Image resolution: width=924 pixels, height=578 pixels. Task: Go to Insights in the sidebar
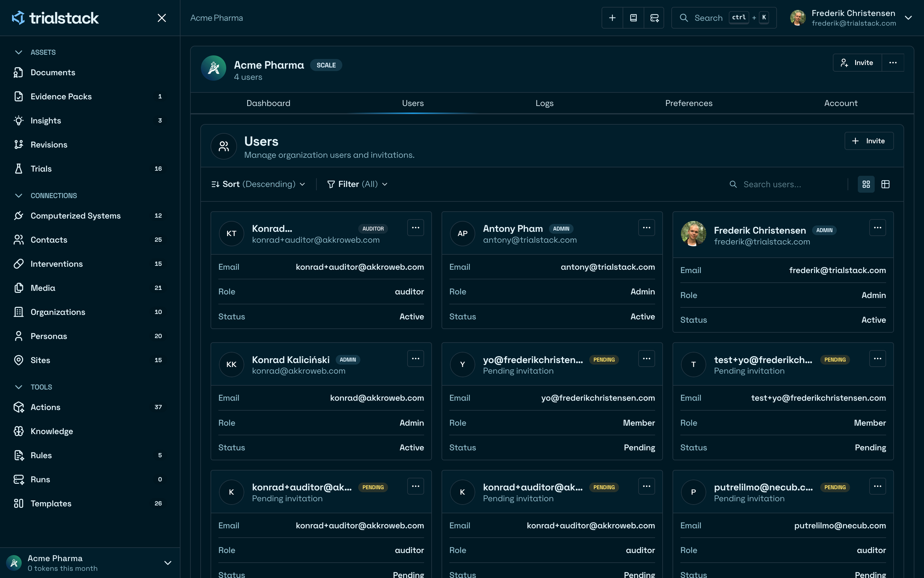point(90,120)
